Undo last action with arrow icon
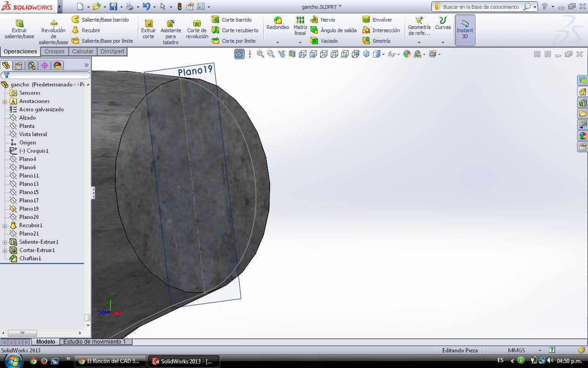Screen dimensions: 588x368 point(146,6)
